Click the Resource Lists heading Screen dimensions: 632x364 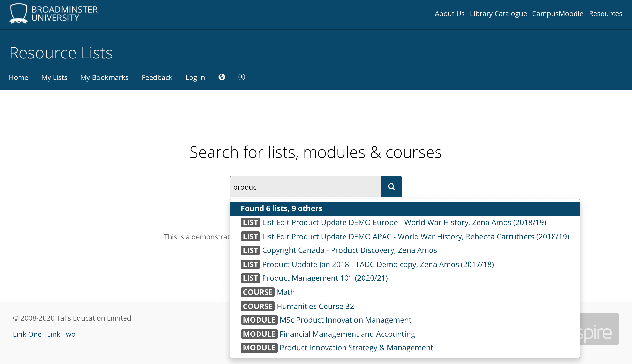pyautogui.click(x=61, y=53)
